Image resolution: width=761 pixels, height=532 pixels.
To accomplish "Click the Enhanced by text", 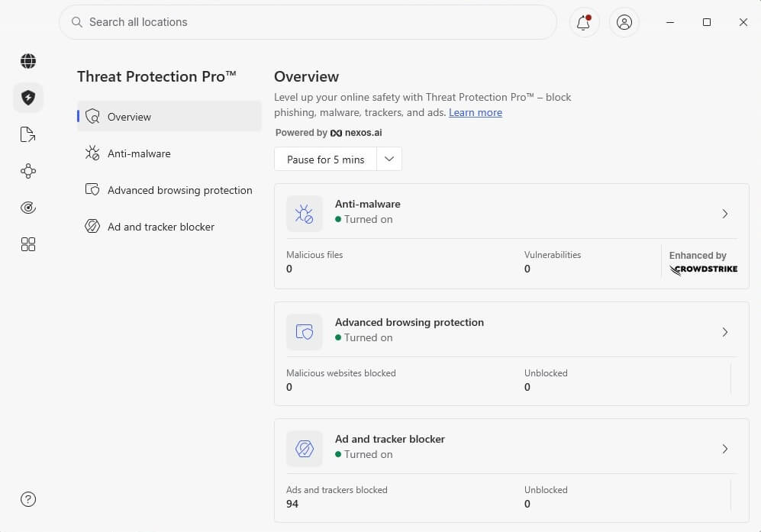I will [x=698, y=256].
